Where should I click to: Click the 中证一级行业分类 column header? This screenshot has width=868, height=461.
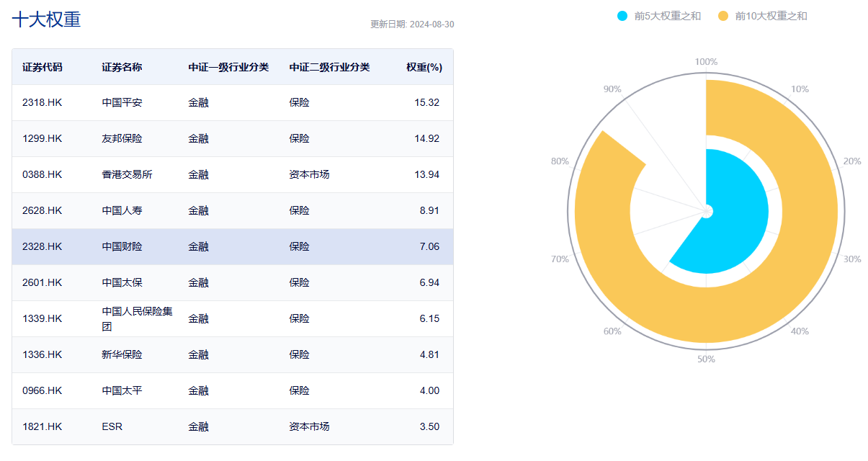click(x=228, y=67)
